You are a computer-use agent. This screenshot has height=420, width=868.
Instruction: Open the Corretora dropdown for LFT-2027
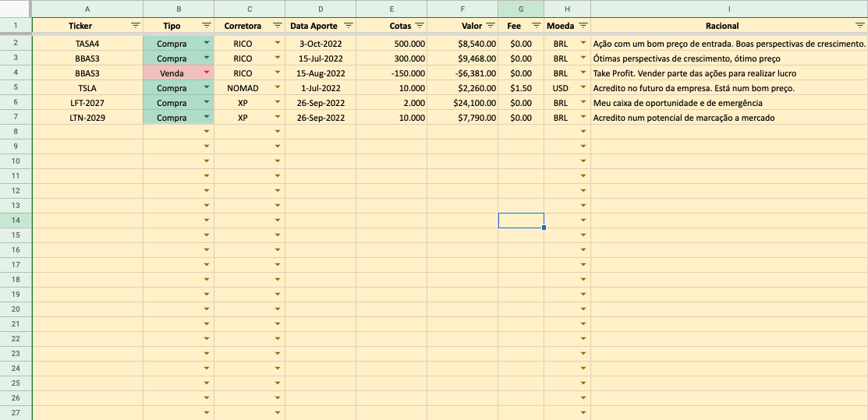pyautogui.click(x=278, y=102)
